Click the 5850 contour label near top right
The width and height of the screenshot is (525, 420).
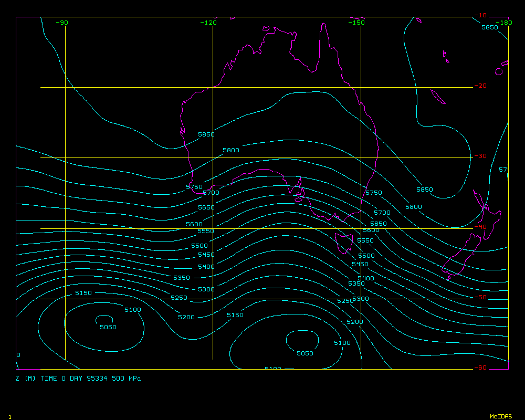(x=489, y=27)
